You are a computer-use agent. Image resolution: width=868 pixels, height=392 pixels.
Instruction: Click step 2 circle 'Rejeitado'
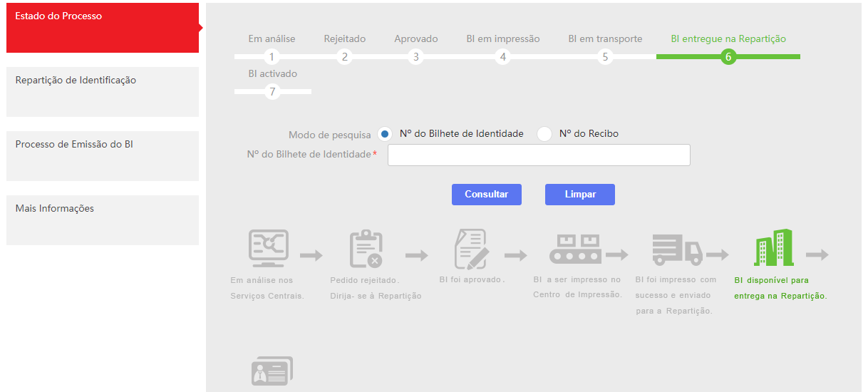[345, 57]
